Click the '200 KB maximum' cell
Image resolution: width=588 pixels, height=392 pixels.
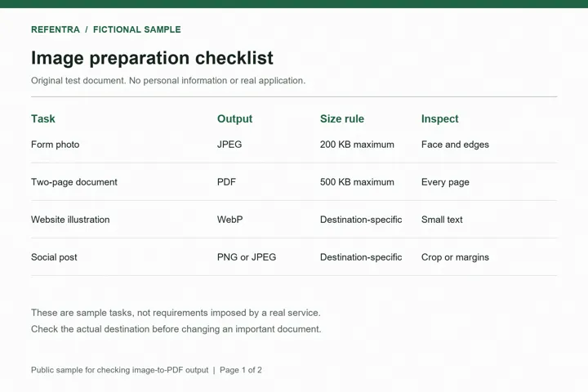coord(357,145)
